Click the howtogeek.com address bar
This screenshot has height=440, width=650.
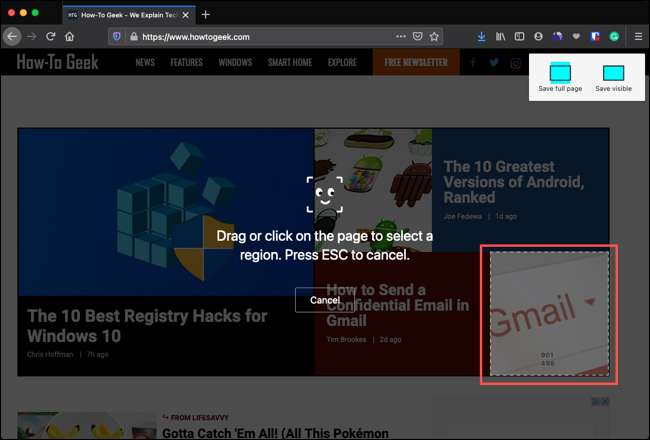[x=250, y=37]
